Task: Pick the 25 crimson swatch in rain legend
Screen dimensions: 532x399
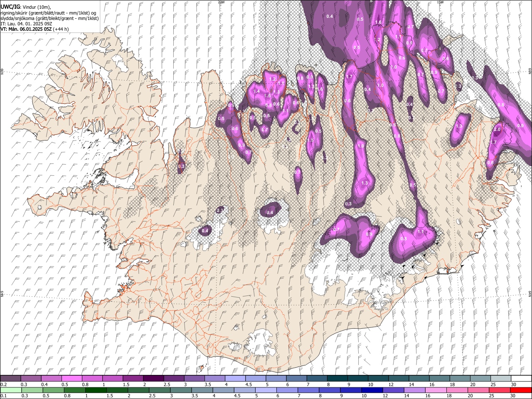Action: (x=500, y=390)
